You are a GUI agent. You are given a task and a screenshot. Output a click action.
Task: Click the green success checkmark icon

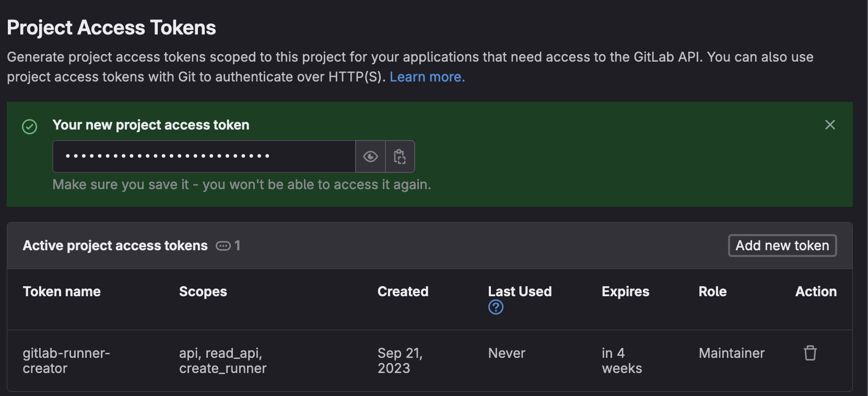point(30,126)
